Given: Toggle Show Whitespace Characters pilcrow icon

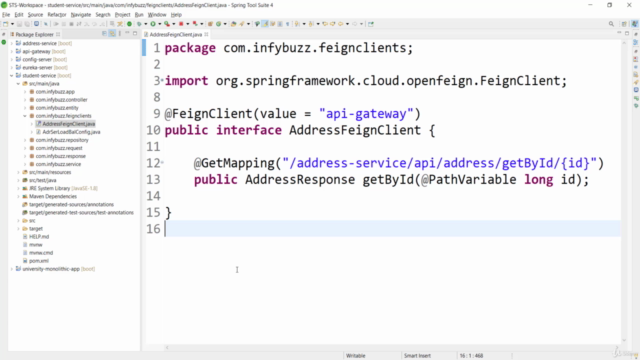Looking at the screenshot, I should pos(288,24).
